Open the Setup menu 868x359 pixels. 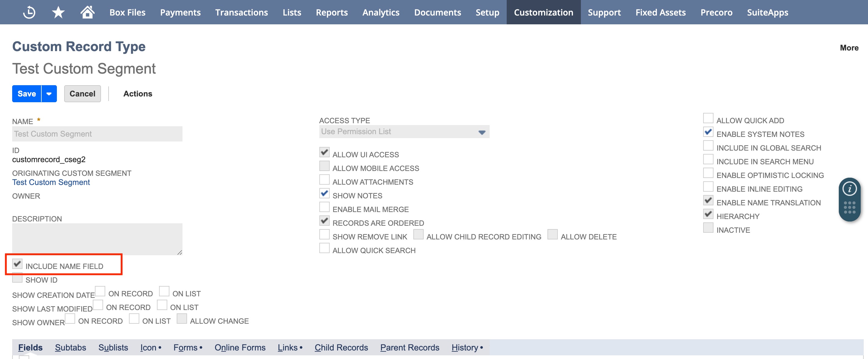(487, 12)
